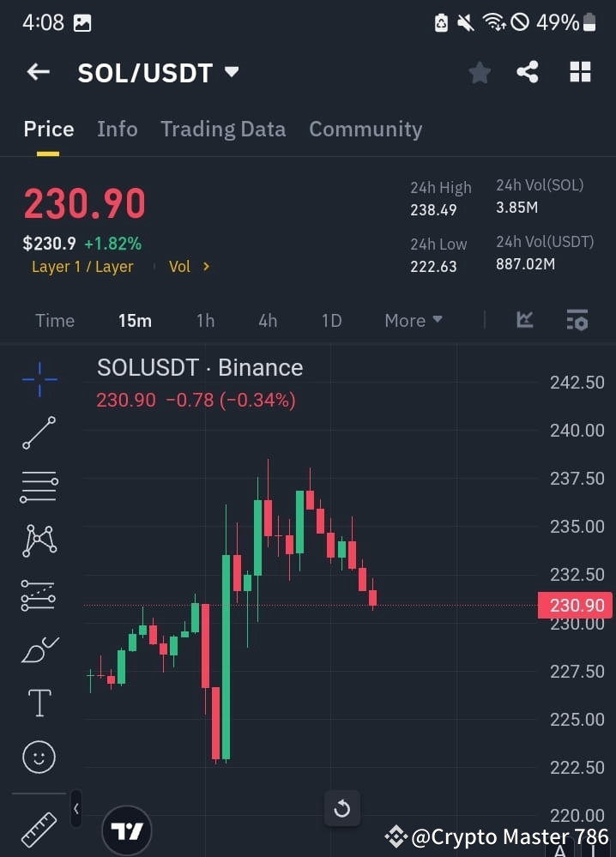Open the SOL/USDT pair selector dropdown

[x=230, y=72]
